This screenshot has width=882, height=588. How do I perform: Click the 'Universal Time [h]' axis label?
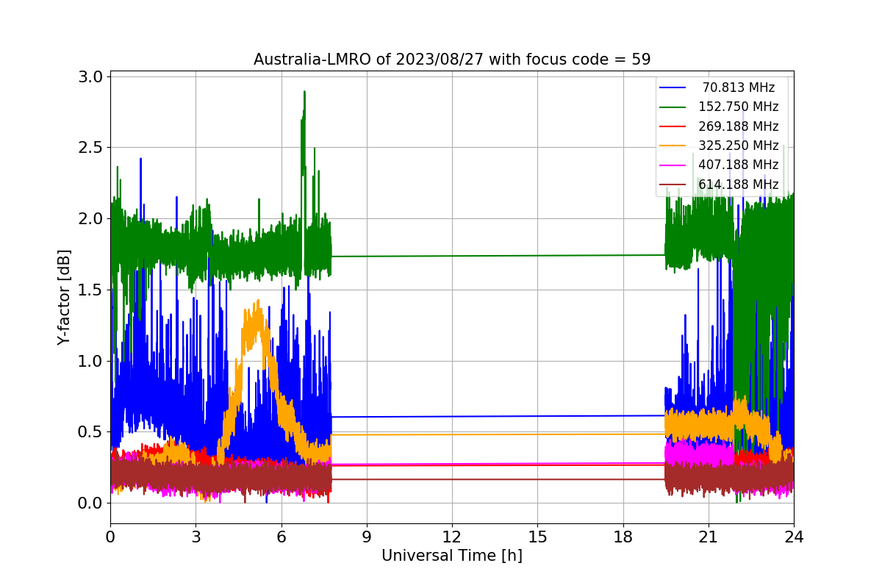click(x=451, y=556)
